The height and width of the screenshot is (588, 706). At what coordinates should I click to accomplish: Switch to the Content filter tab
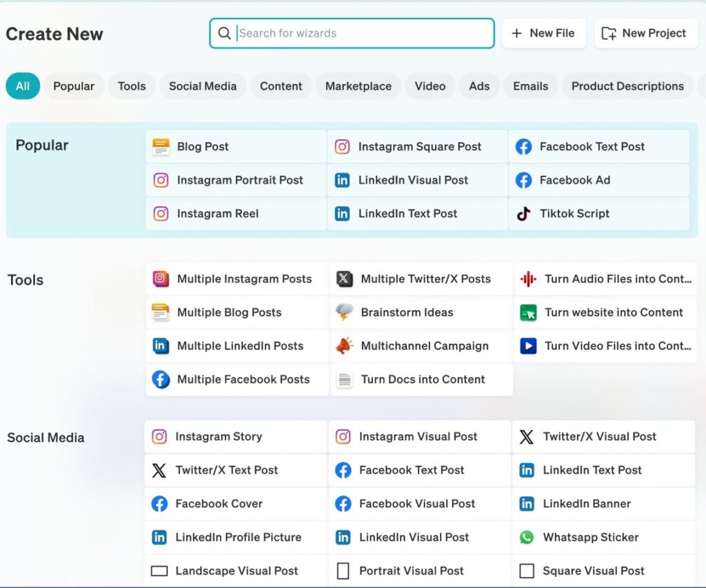(281, 86)
